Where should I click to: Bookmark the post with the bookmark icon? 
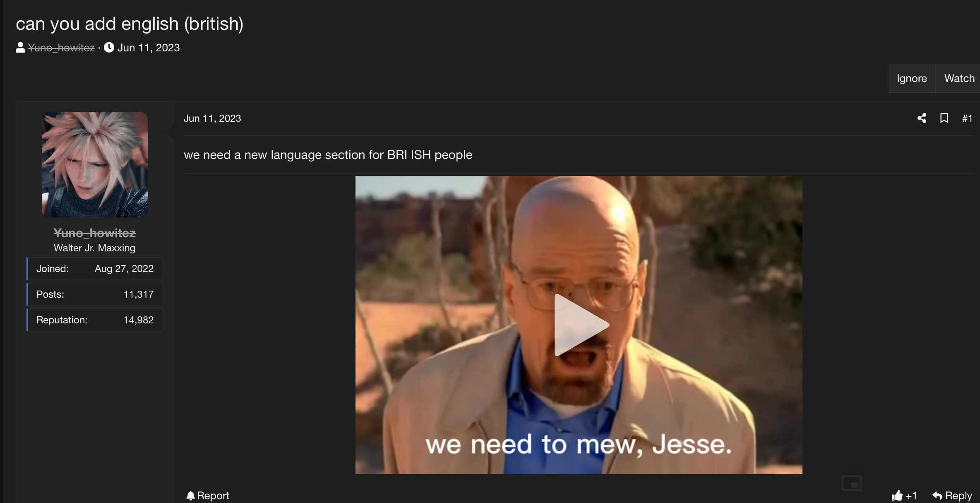coord(944,118)
